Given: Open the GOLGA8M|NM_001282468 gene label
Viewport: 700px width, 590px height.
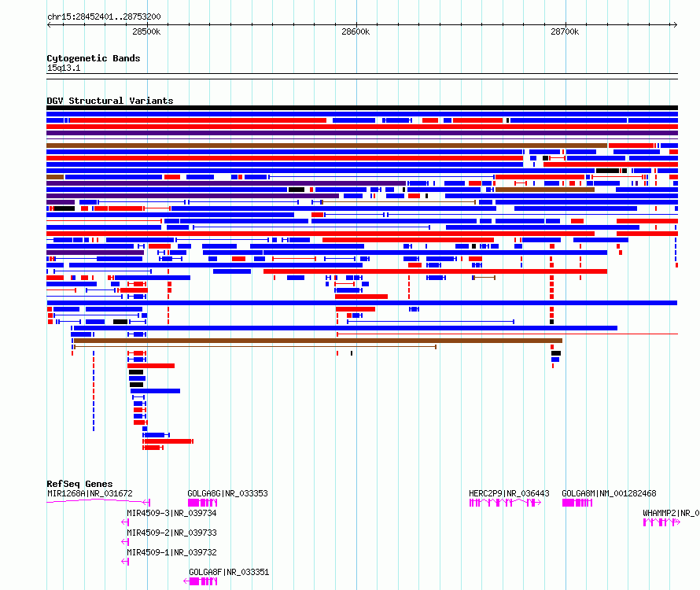Looking at the screenshot, I should (x=609, y=493).
